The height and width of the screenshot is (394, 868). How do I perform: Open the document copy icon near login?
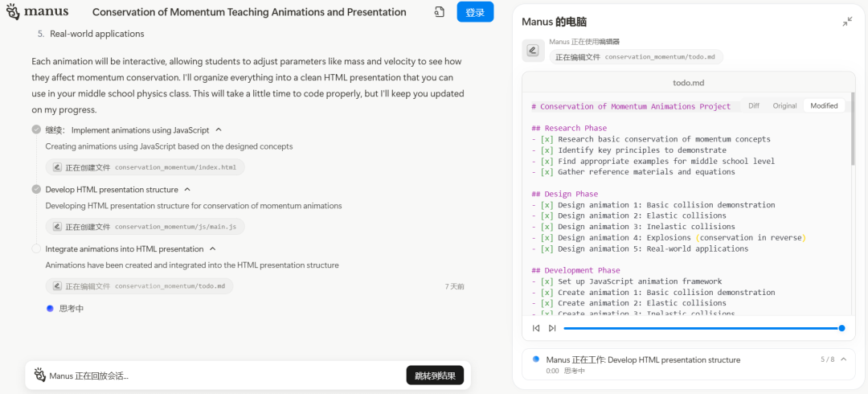439,12
